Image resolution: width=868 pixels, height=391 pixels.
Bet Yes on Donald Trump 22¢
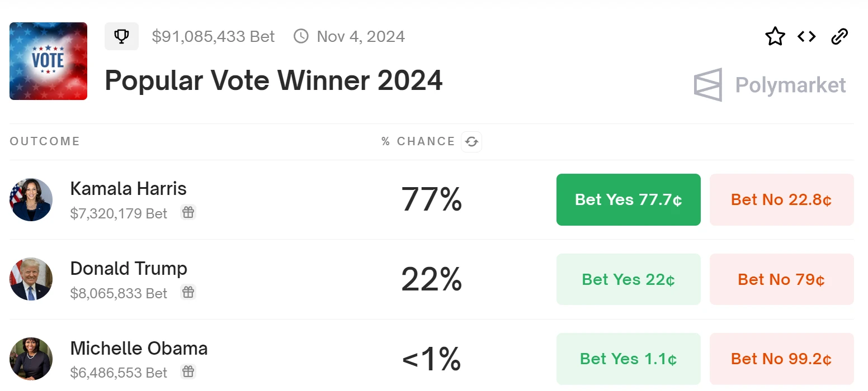[628, 279]
